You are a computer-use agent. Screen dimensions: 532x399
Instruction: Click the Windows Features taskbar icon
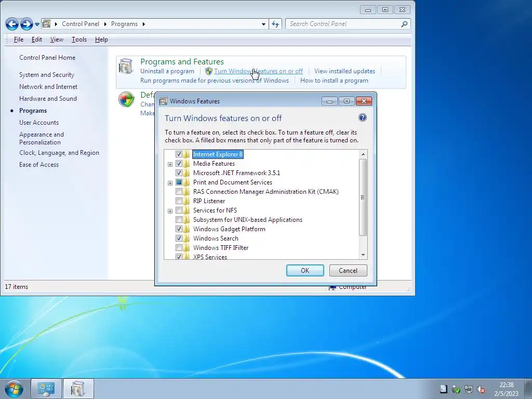(x=78, y=389)
